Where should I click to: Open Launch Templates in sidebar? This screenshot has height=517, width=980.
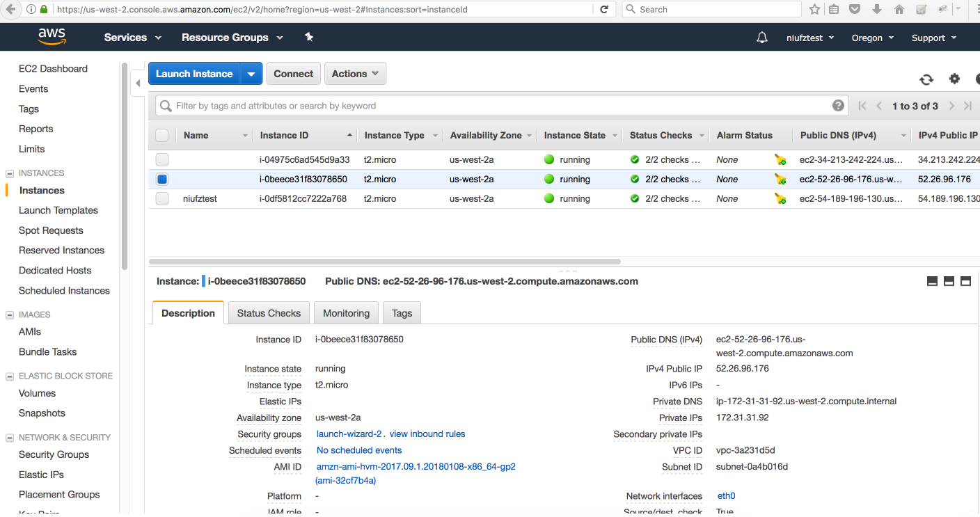(58, 210)
